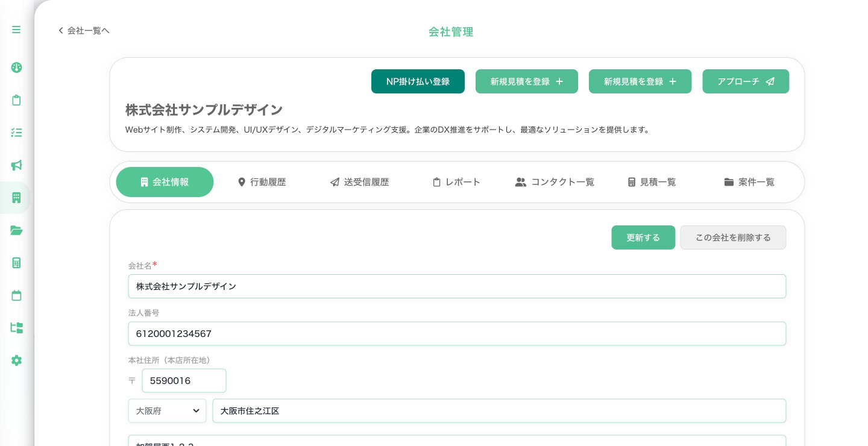The width and height of the screenshot is (868, 446).
Task: Click the second 新規見積を登録 button
Action: click(x=640, y=81)
